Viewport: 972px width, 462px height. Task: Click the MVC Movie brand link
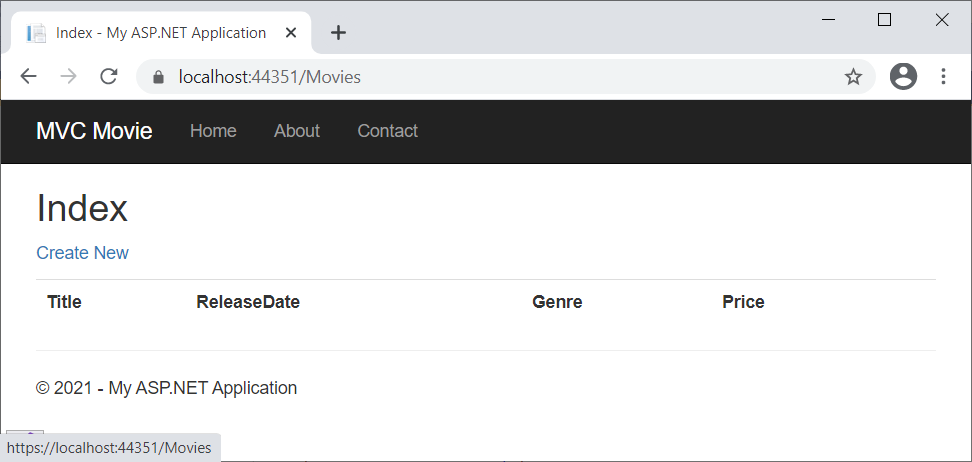click(94, 131)
